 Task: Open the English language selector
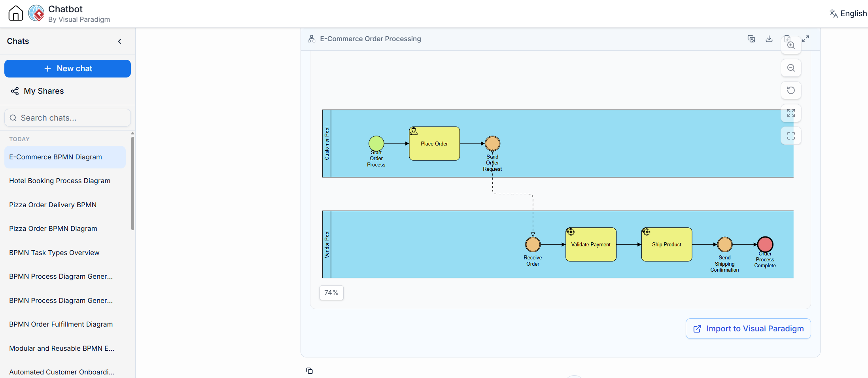(x=848, y=13)
